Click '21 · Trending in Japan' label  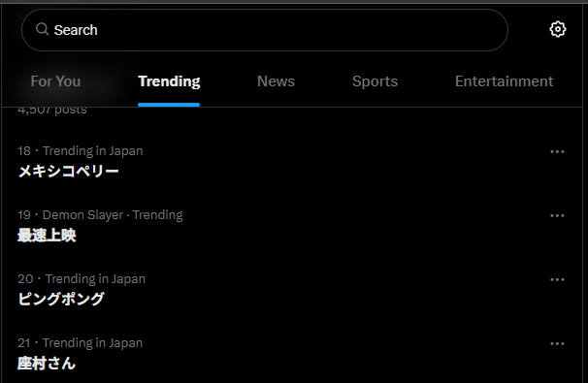[x=80, y=343]
